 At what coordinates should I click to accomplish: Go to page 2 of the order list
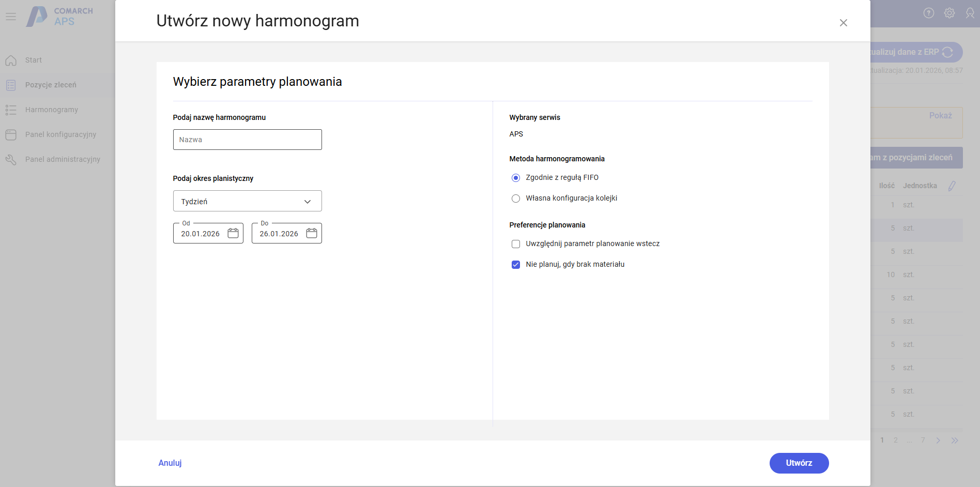tap(895, 440)
